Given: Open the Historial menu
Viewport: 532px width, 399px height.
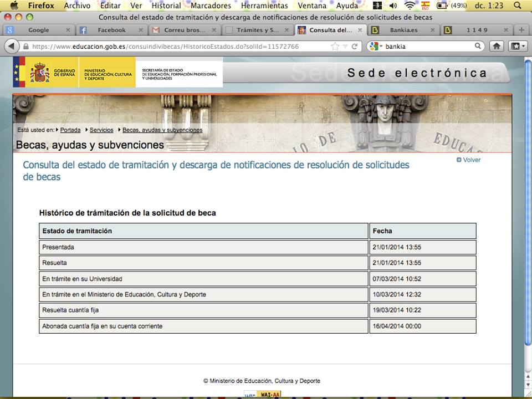Looking at the screenshot, I should pyautogui.click(x=166, y=6).
